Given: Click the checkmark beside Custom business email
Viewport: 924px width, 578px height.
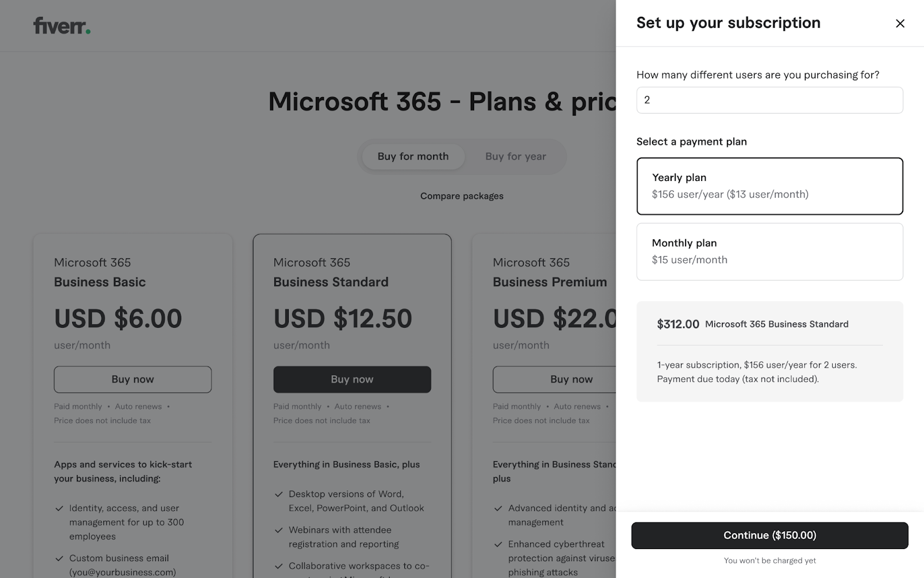Looking at the screenshot, I should tap(59, 558).
